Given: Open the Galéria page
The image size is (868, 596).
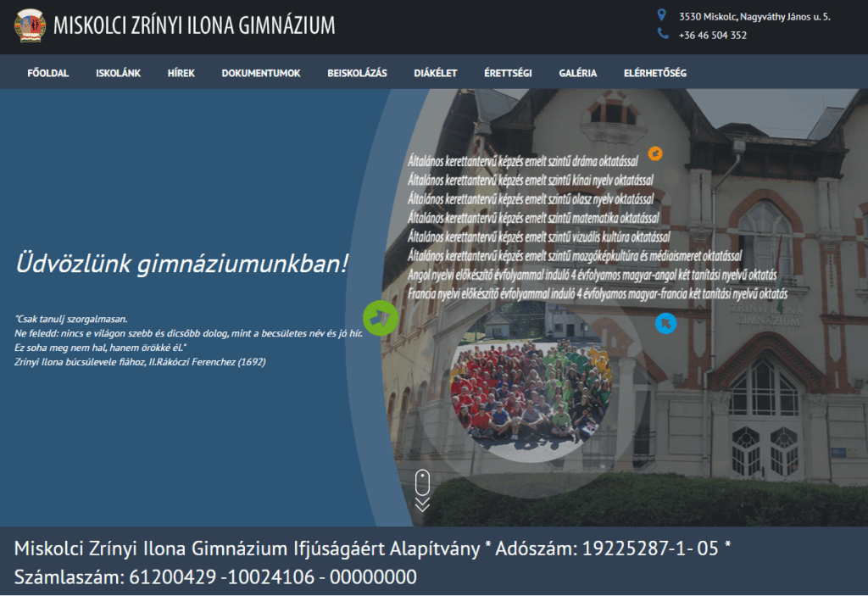Looking at the screenshot, I should point(578,73).
